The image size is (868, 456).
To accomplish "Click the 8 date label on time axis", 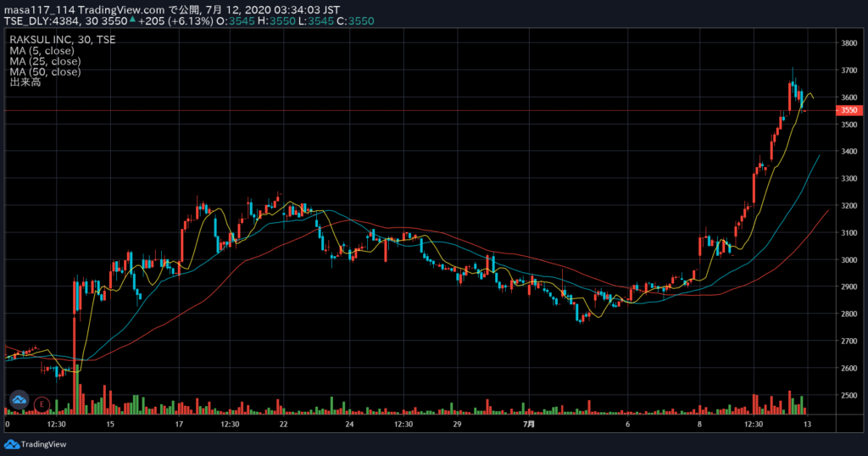I will pyautogui.click(x=699, y=425).
